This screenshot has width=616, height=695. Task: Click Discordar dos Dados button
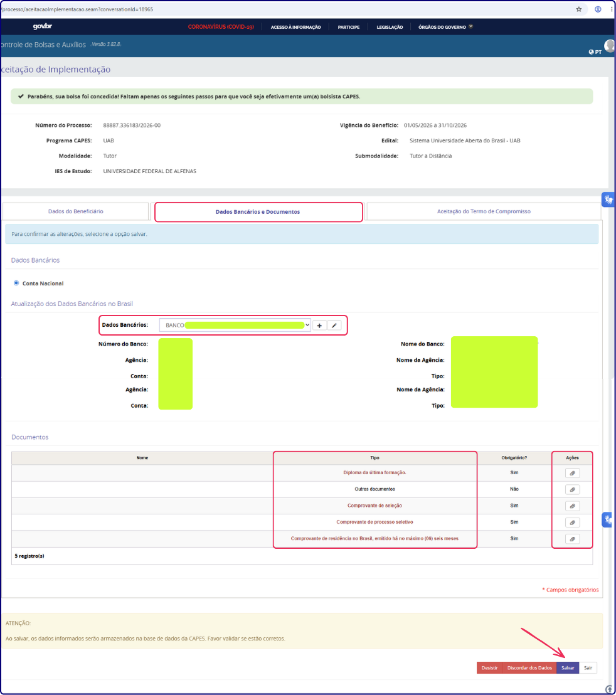click(x=529, y=667)
